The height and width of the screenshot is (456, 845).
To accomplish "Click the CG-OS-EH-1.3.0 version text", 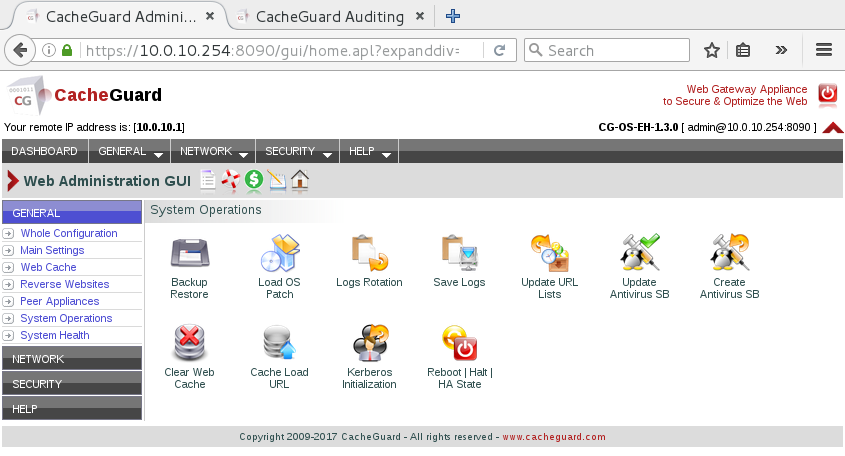I will tap(638, 127).
